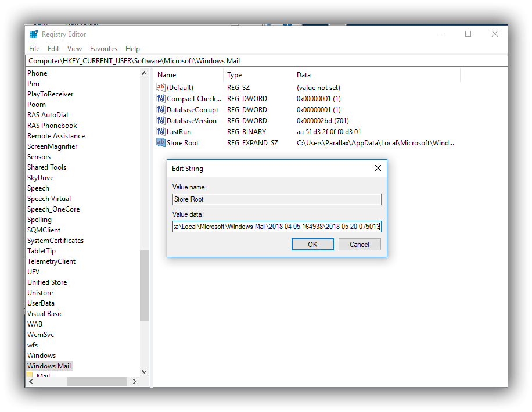Image resolution: width=532 pixels, height=412 pixels.
Task: Open the Edit menu
Action: pyautogui.click(x=53, y=49)
